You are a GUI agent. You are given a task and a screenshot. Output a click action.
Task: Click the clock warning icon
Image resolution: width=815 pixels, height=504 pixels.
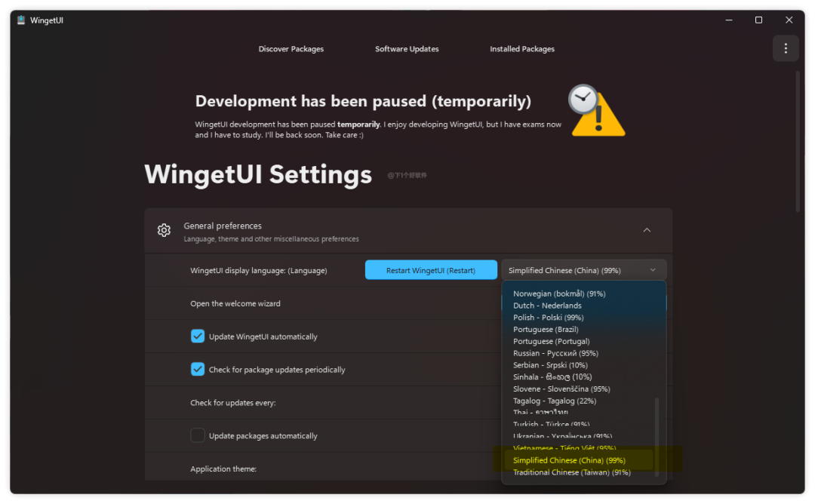(596, 111)
